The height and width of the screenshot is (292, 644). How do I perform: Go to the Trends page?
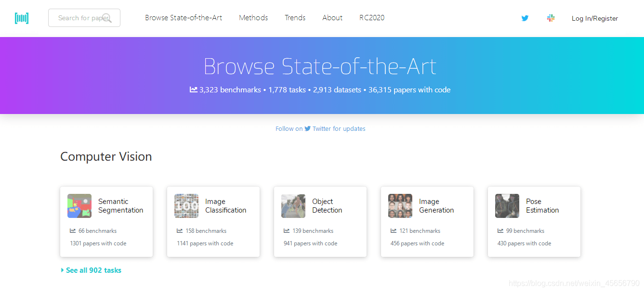point(295,18)
